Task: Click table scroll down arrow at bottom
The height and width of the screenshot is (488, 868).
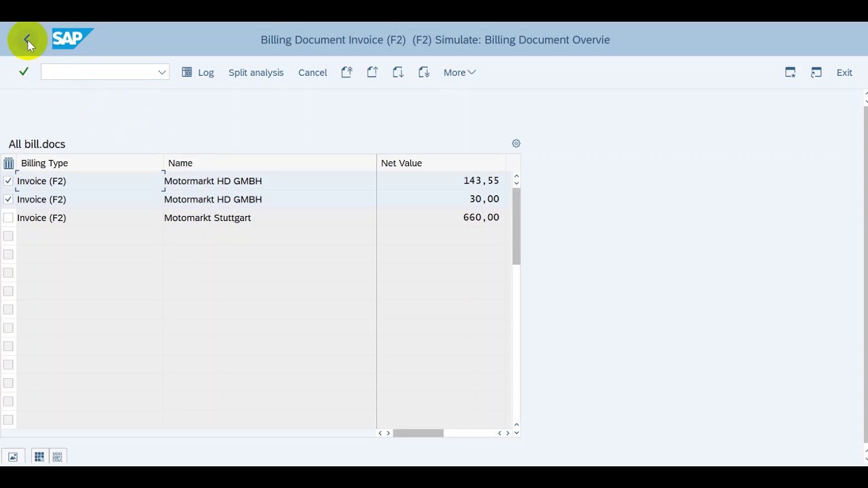Action: point(516,433)
